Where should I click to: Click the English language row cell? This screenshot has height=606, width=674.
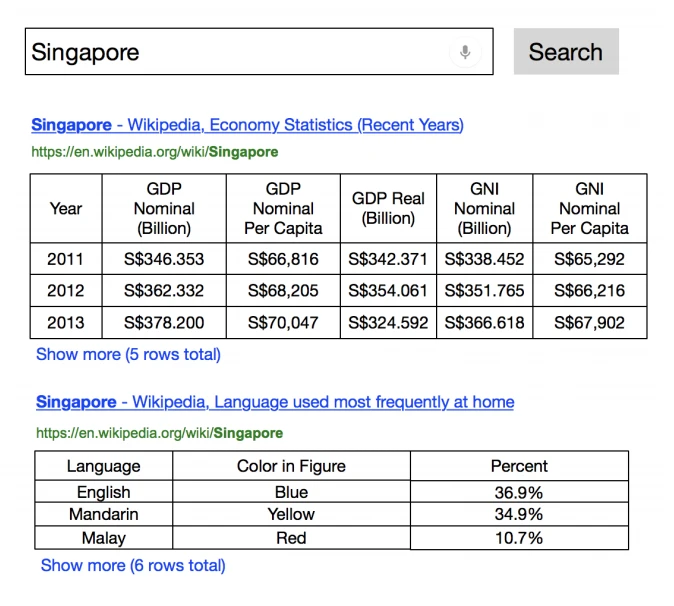tap(104, 492)
